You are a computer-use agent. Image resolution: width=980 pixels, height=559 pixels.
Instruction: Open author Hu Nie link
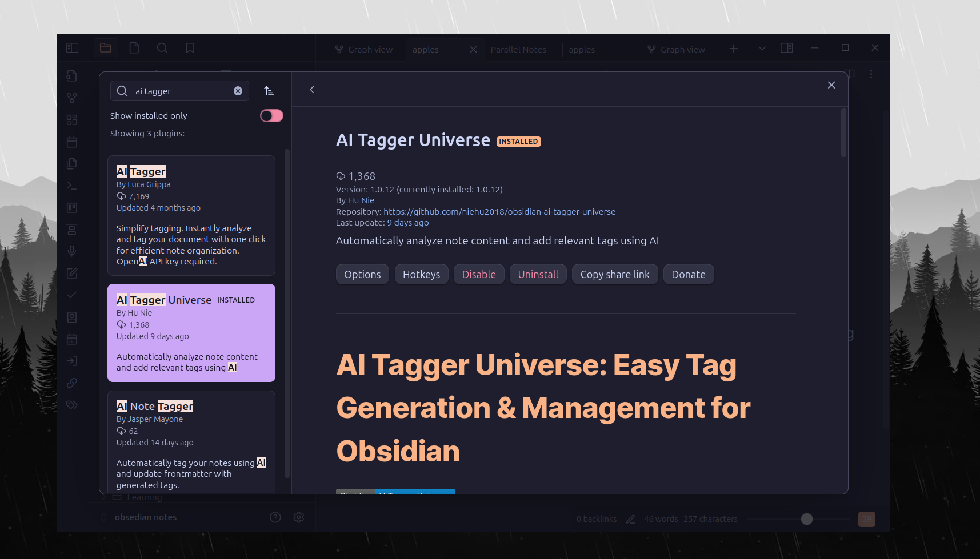361,200
